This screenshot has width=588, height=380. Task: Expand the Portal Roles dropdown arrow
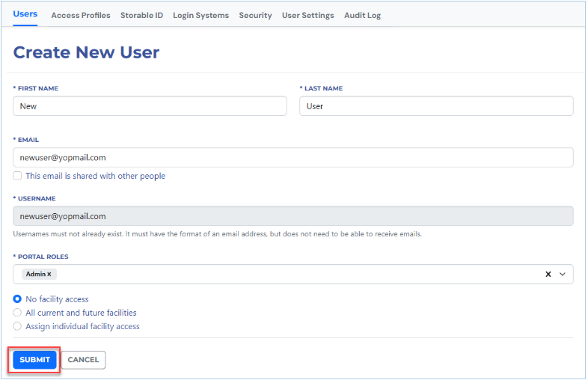point(563,275)
